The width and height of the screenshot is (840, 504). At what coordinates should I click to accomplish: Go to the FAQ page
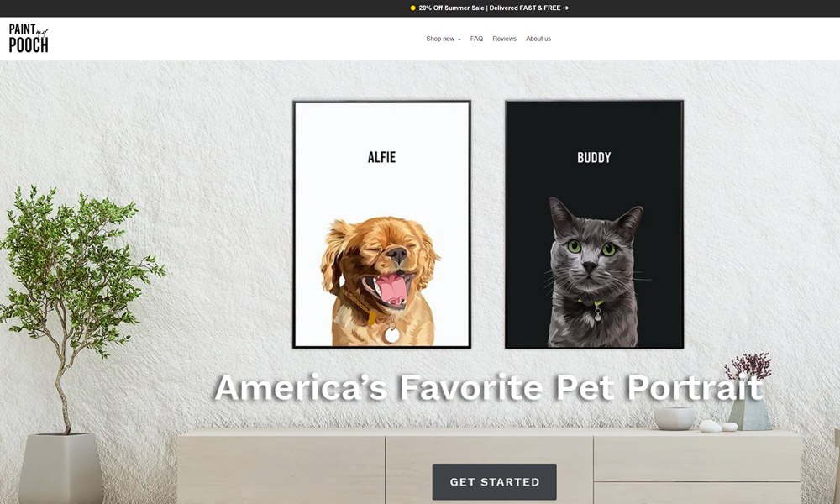[x=476, y=39]
